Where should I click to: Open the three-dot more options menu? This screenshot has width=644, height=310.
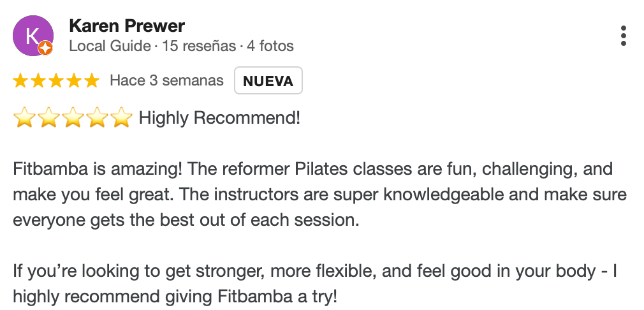pos(624,36)
